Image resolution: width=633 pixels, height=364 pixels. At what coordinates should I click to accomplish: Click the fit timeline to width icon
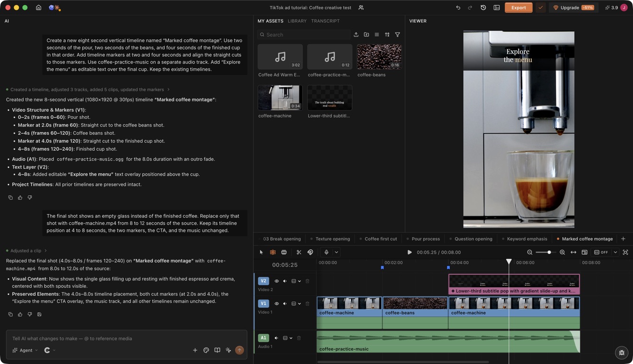[573, 252]
